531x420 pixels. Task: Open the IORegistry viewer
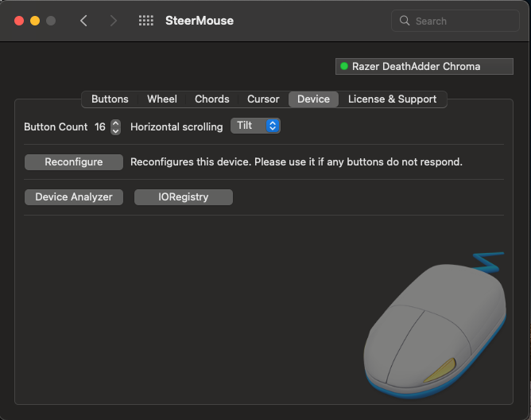(x=183, y=197)
